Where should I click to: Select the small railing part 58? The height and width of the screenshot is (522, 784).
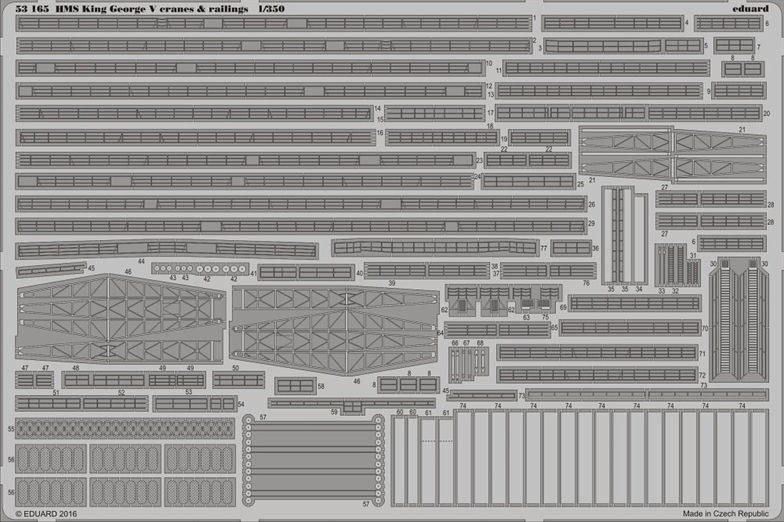[x=296, y=386]
